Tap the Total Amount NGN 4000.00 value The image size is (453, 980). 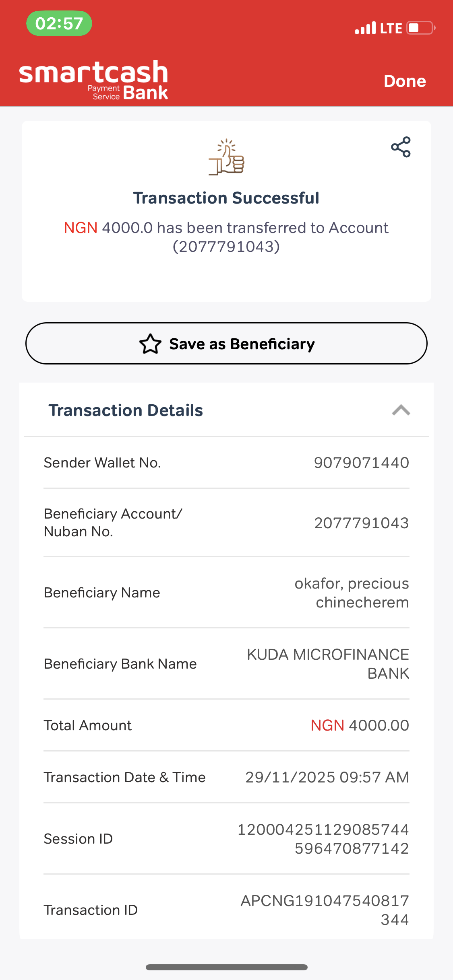360,725
